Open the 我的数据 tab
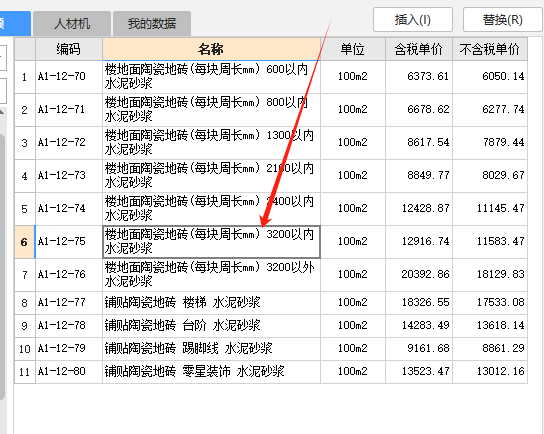The image size is (544, 434). click(x=152, y=24)
